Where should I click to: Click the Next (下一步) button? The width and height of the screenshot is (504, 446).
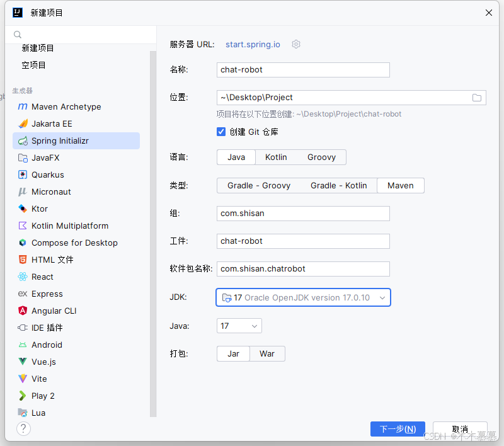click(x=398, y=429)
